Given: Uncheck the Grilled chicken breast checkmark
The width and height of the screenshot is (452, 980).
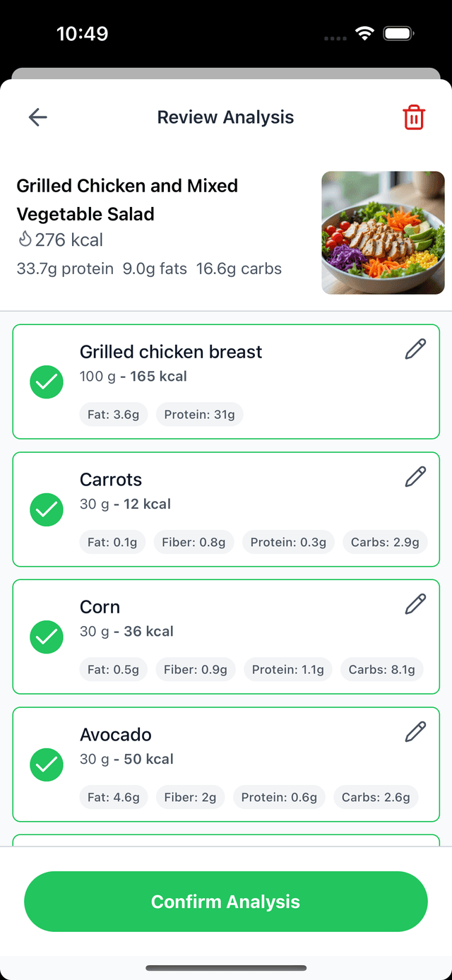Looking at the screenshot, I should coord(47,382).
